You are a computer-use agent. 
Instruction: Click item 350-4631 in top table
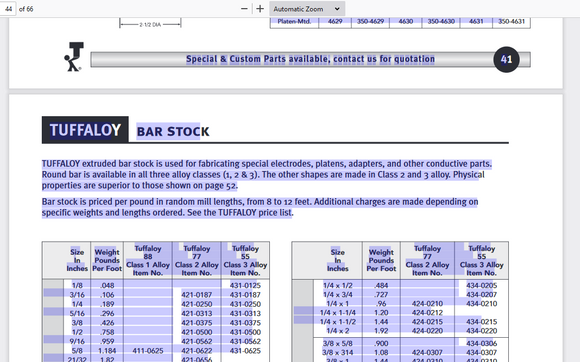point(511,21)
